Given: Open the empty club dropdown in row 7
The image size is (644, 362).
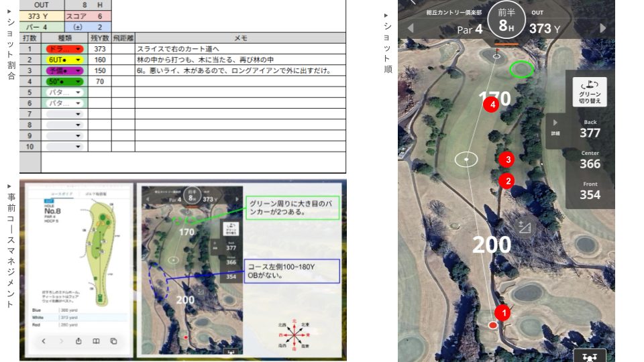Looking at the screenshot, I should (x=64, y=114).
